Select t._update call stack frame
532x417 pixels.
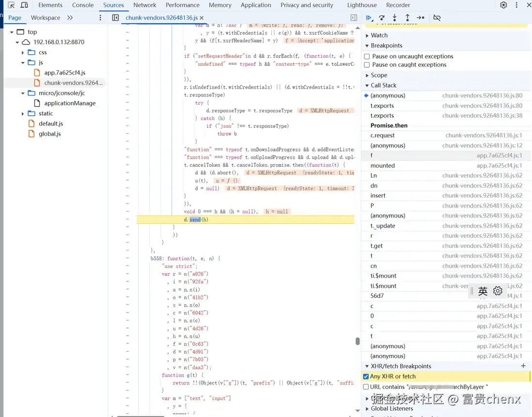pos(446,226)
